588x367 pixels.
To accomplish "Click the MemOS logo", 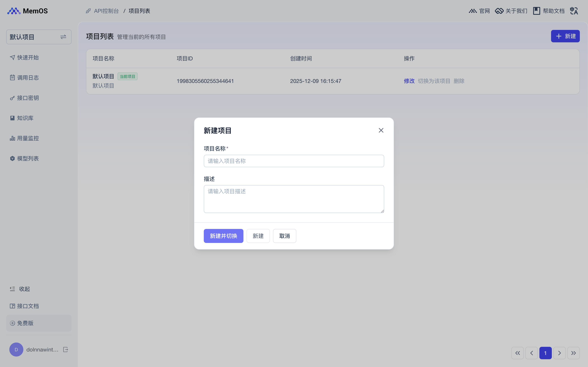I will click(27, 11).
